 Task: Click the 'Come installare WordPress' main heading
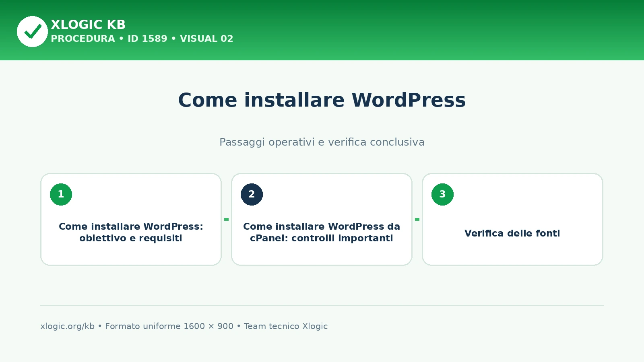322,100
